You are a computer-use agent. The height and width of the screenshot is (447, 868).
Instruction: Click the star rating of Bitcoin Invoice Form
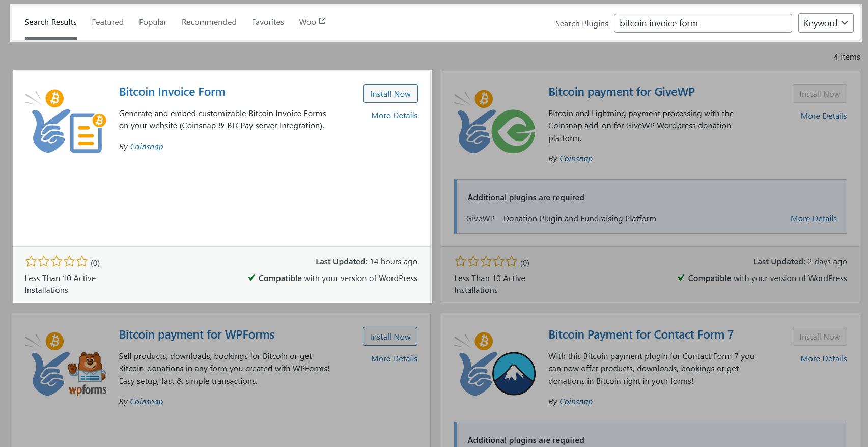[57, 262]
